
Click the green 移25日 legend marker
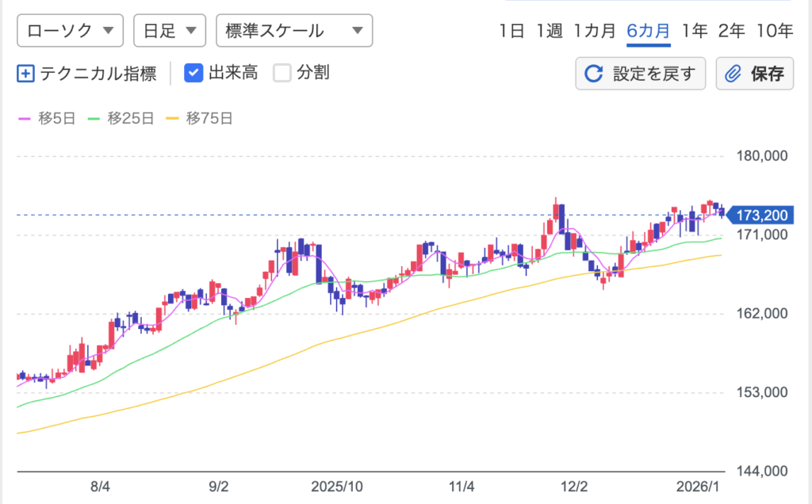point(94,119)
